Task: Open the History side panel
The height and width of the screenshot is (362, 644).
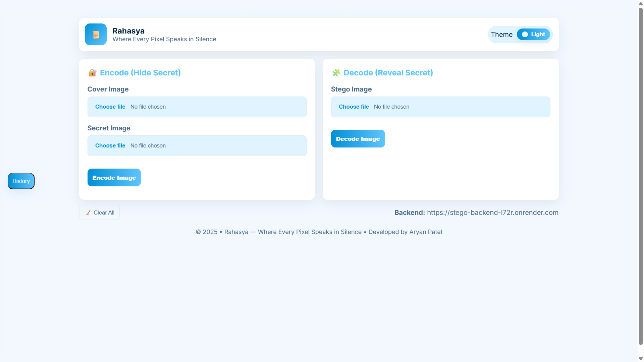Action: click(21, 181)
